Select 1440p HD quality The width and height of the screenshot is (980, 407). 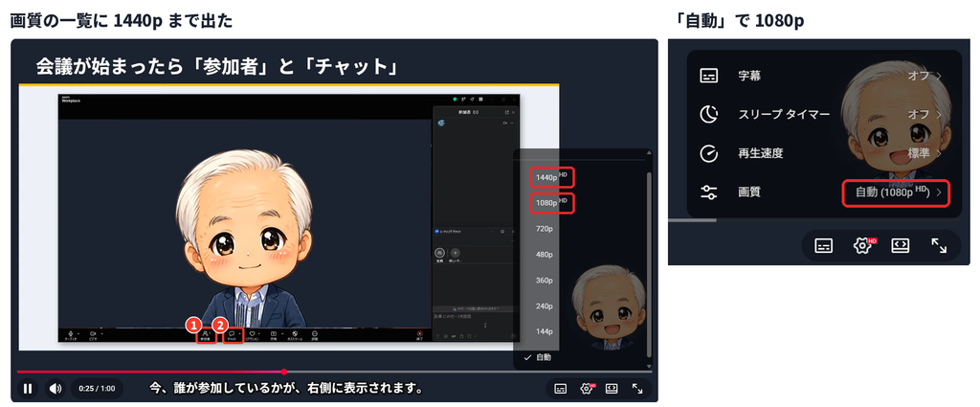(x=550, y=177)
